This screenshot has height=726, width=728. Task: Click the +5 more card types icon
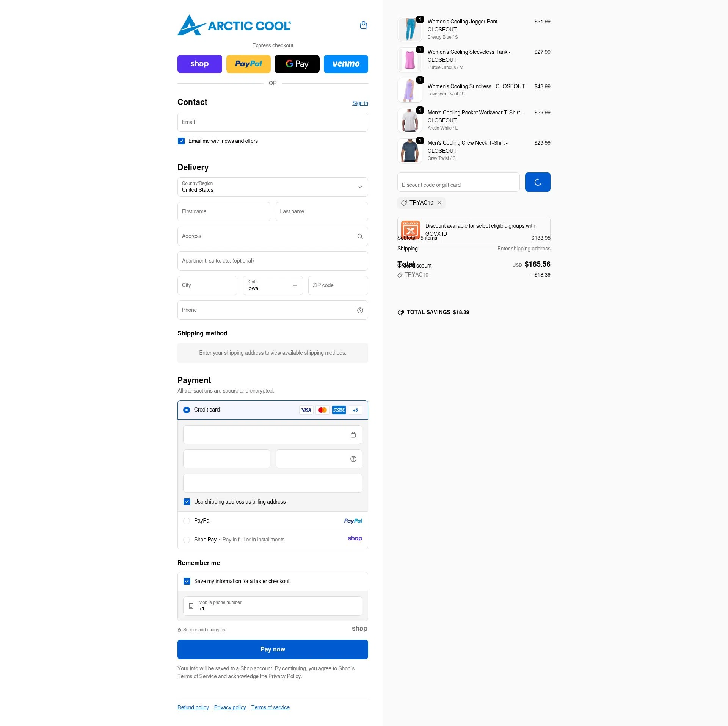click(x=355, y=410)
